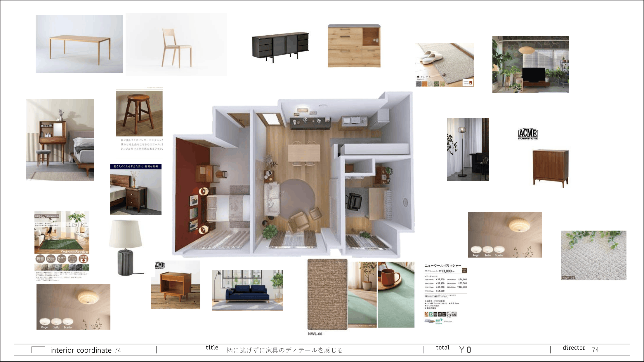Viewport: 644px width, 362px height.
Task: Select the black sideboard image
Action: pyautogui.click(x=280, y=47)
